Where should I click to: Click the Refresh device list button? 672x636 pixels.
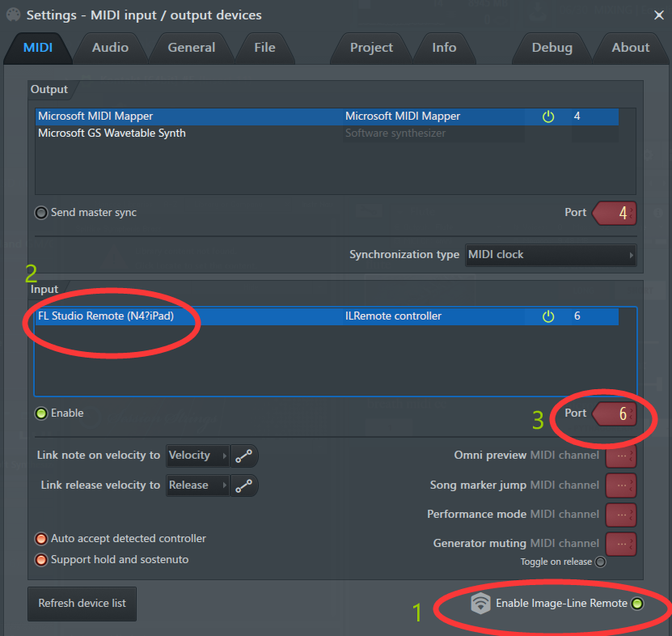coord(82,604)
